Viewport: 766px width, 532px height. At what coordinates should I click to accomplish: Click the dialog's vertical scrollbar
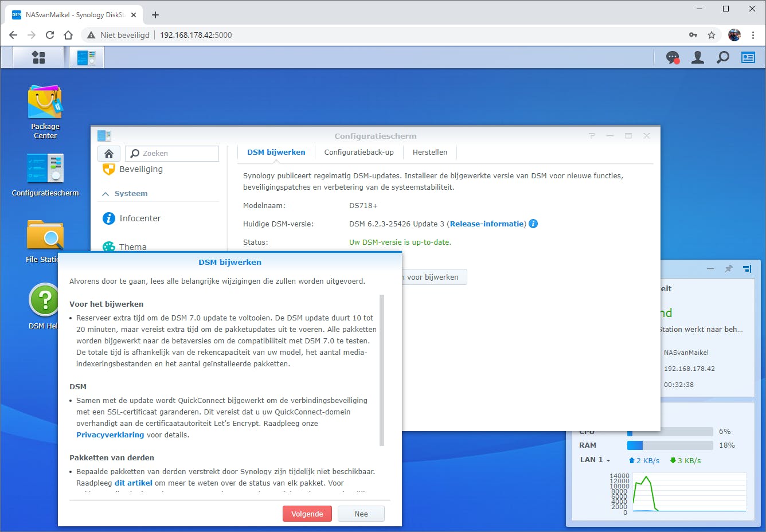(382, 370)
